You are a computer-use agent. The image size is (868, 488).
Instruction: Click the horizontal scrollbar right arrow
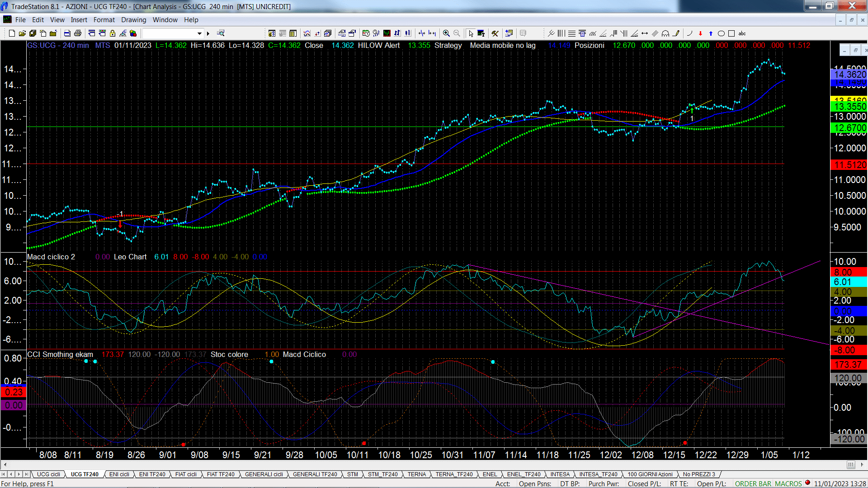tap(863, 465)
